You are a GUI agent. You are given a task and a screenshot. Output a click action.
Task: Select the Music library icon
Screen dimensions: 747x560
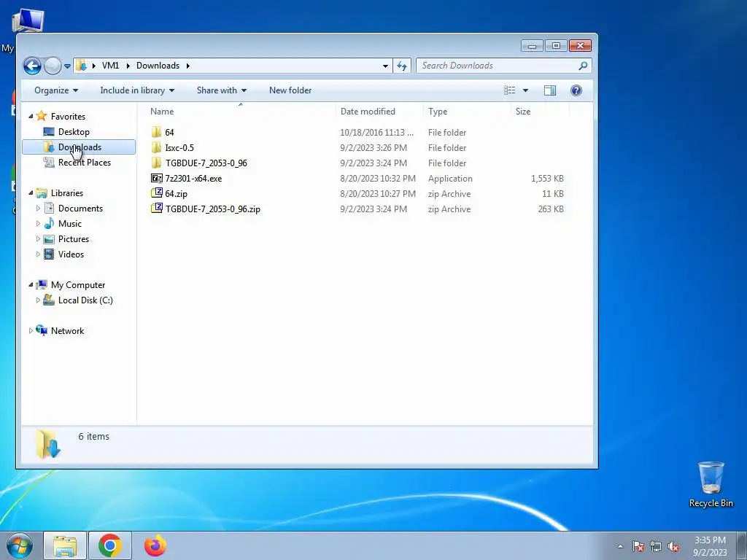click(x=49, y=223)
